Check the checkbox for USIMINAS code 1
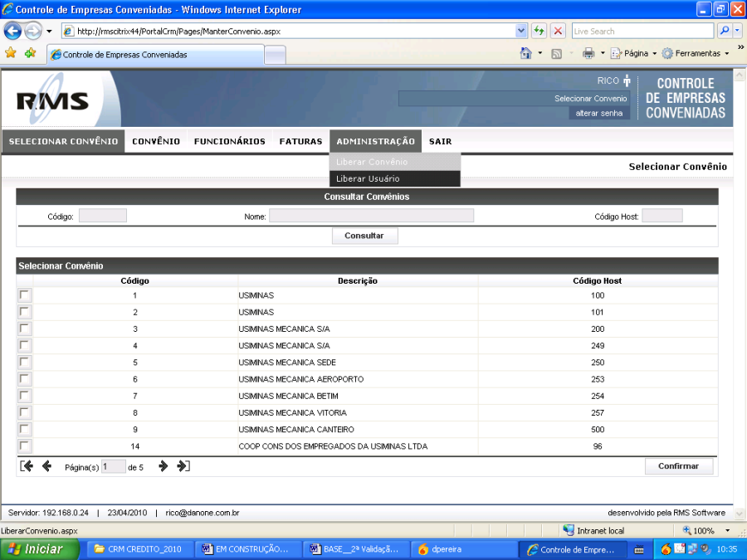Screen dimensions: 747x560 [x=24, y=295]
